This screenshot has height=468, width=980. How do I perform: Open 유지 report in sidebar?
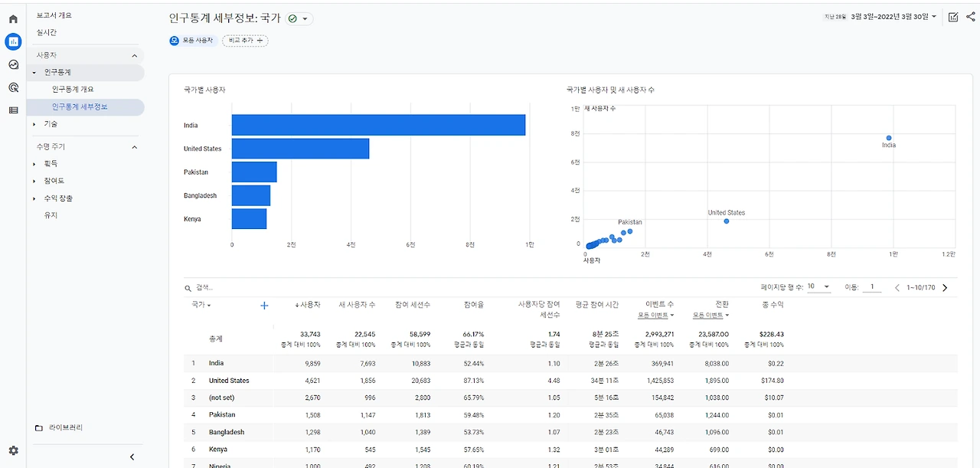(x=51, y=215)
